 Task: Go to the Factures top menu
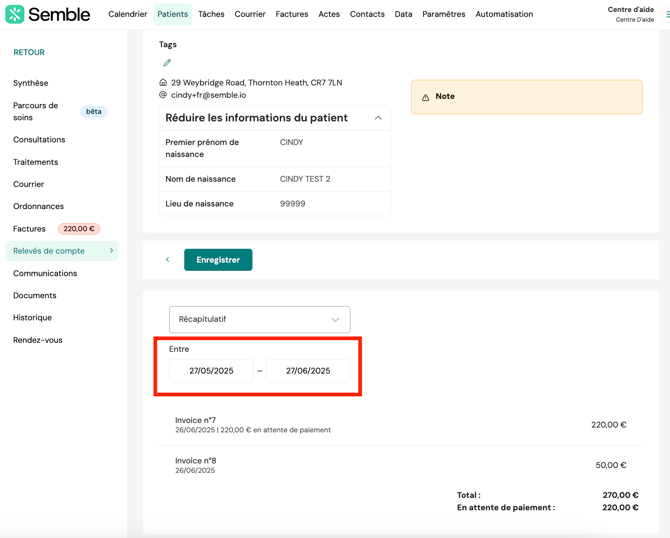pos(291,14)
